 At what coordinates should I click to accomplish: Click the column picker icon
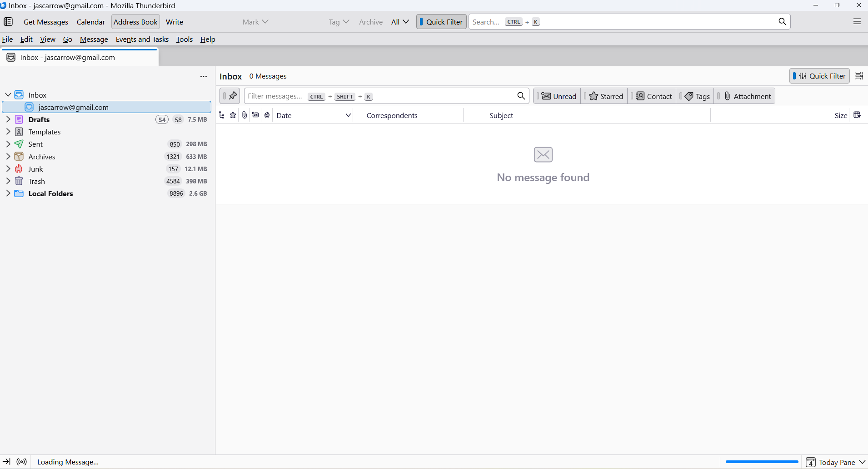point(857,115)
